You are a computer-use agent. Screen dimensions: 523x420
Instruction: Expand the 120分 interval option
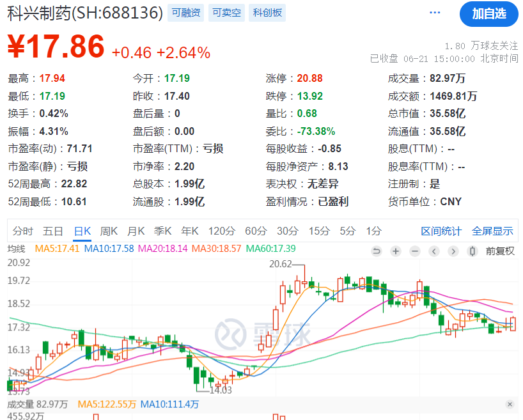pos(221,231)
